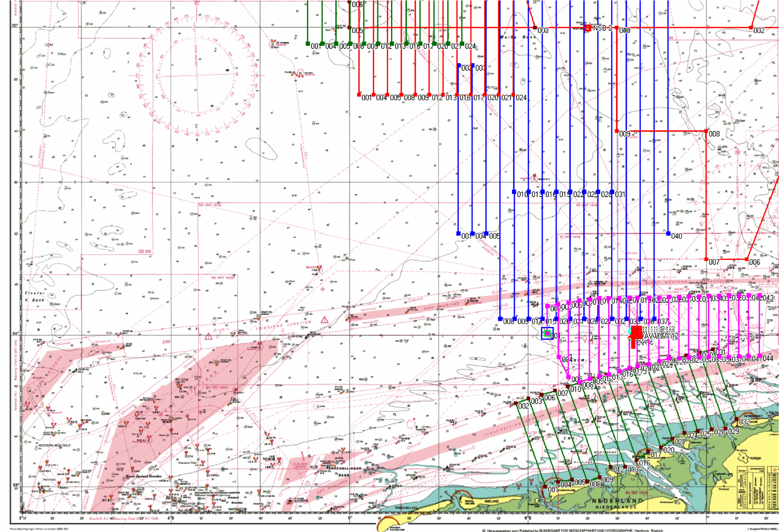Select red waypoint 003 on top line
Viewport: 779px width, 532px height.
535,28
